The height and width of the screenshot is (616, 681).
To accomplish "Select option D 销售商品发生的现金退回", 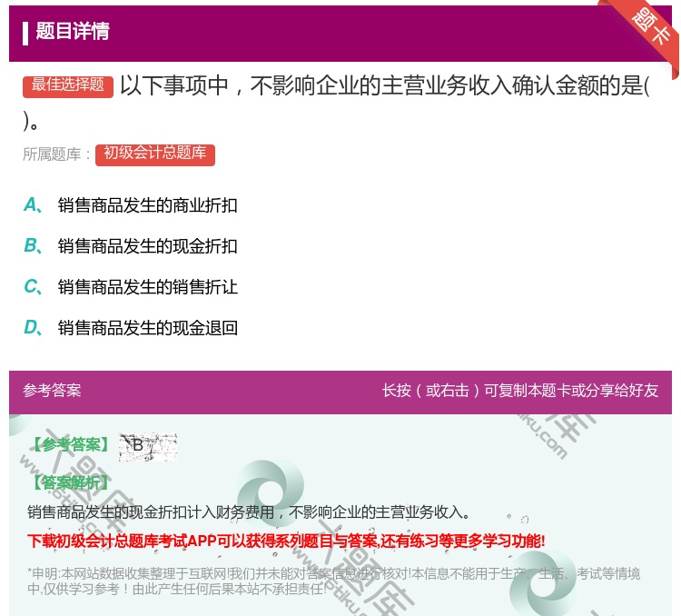I will pyautogui.click(x=131, y=328).
